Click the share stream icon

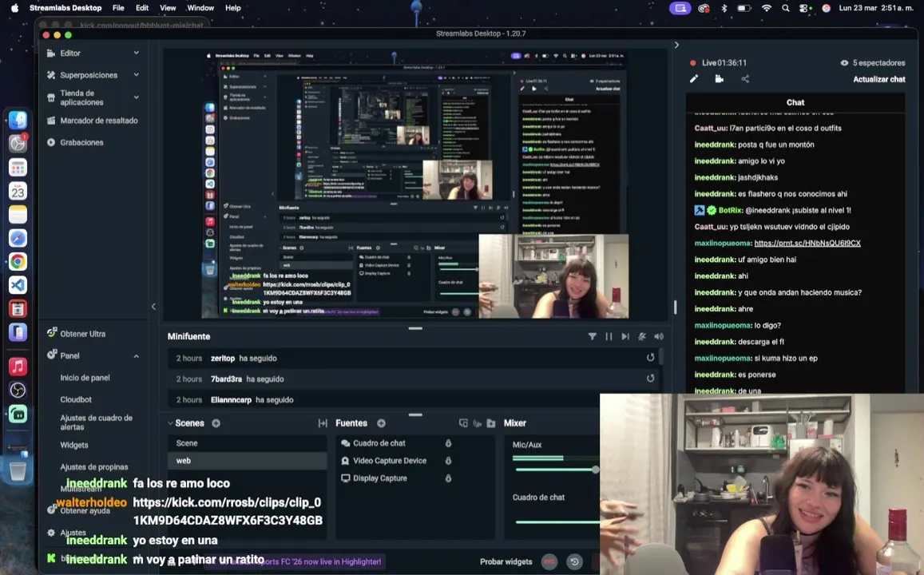[x=745, y=79]
